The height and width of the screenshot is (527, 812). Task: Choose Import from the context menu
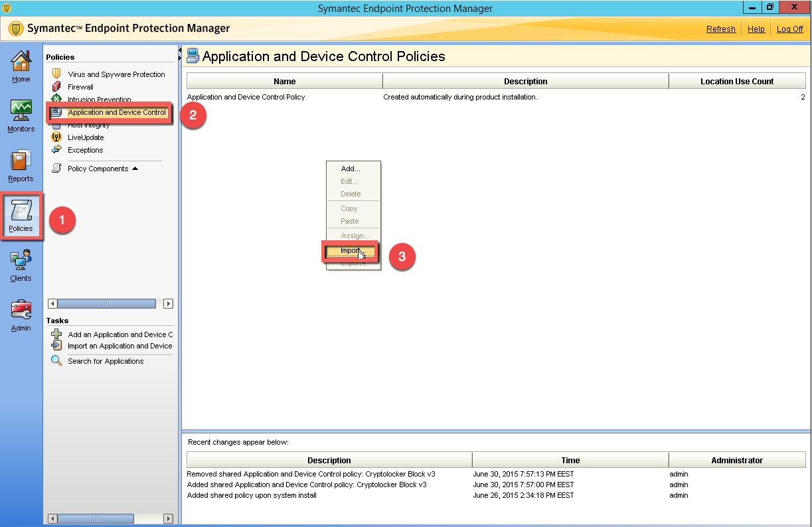coord(351,251)
